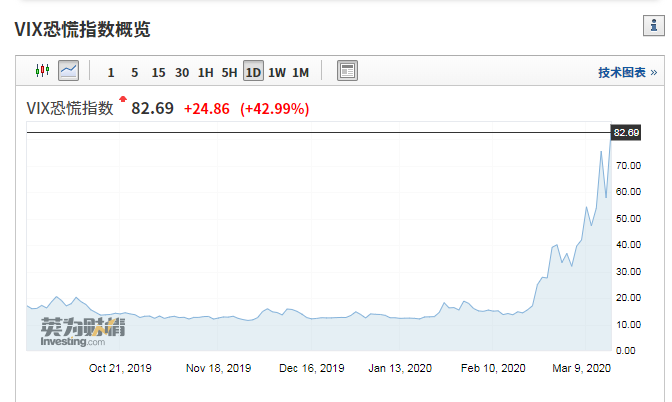
Task: Open the info icon beside VIX overview
Action: (x=654, y=26)
